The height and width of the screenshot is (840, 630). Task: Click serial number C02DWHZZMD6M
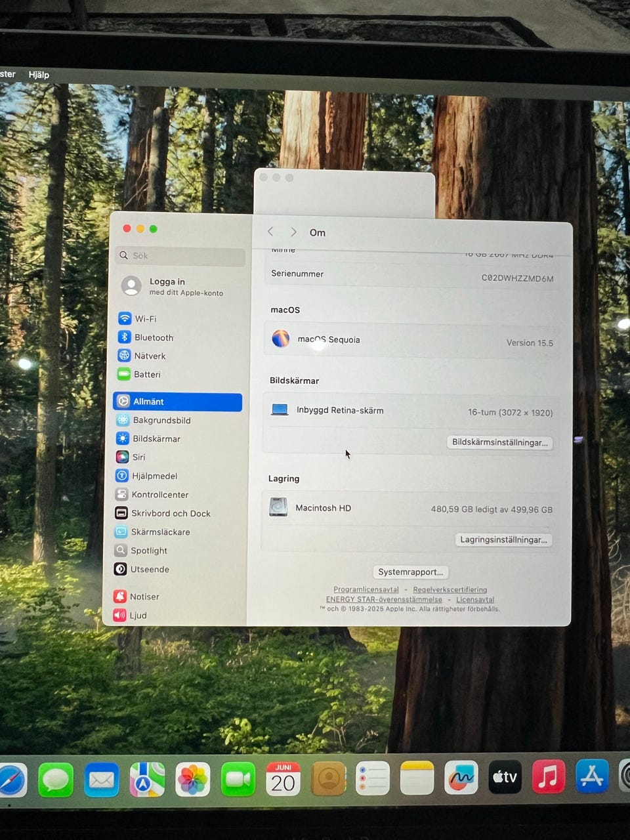coord(518,278)
